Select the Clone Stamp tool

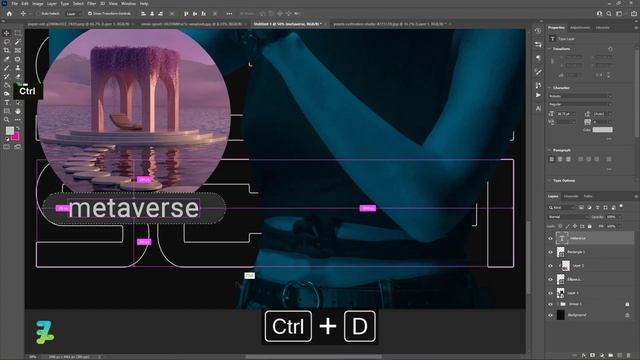18,68
